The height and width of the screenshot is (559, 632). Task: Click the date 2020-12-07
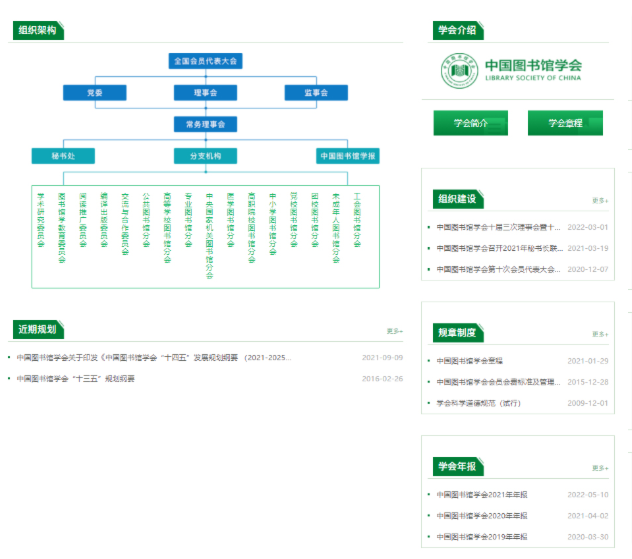588,269
